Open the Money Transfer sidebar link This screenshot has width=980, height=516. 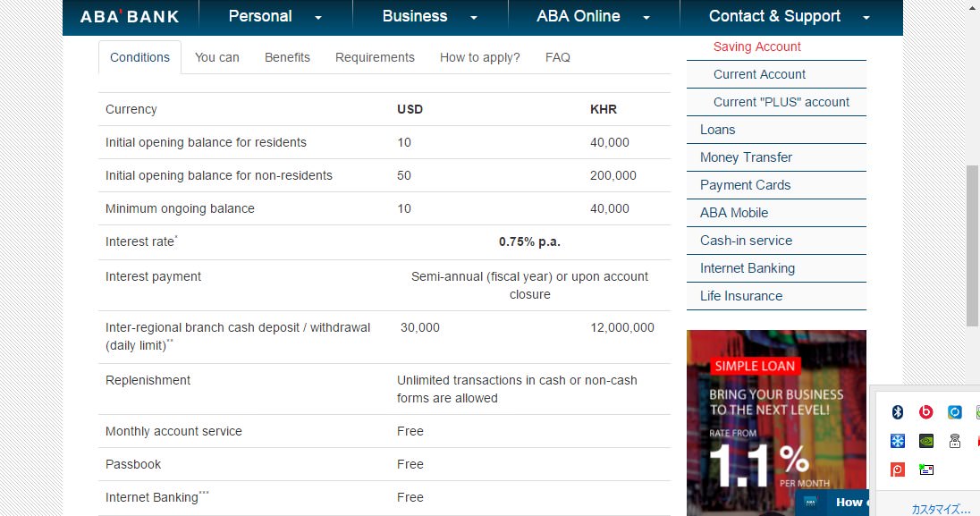[746, 157]
